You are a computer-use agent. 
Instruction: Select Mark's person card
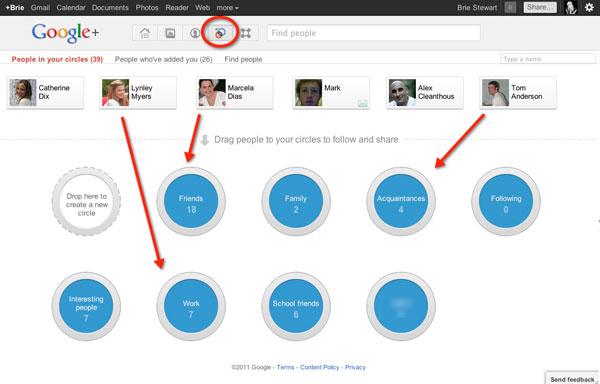[331, 93]
